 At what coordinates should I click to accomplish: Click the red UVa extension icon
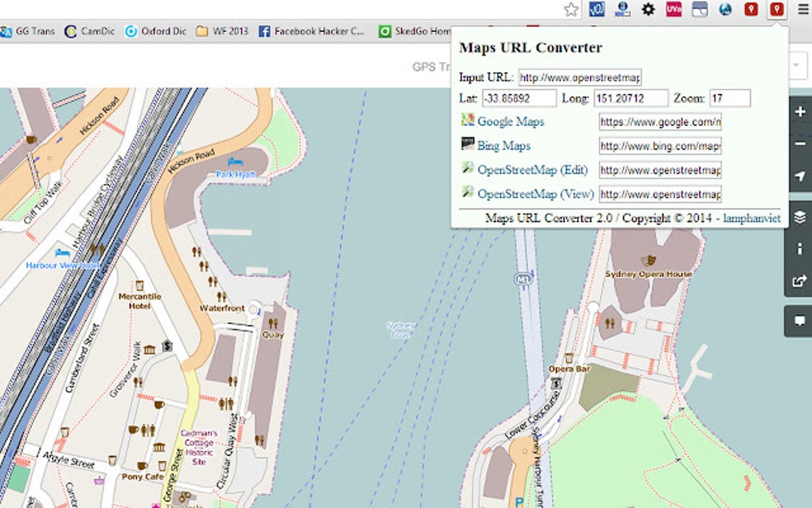click(673, 10)
